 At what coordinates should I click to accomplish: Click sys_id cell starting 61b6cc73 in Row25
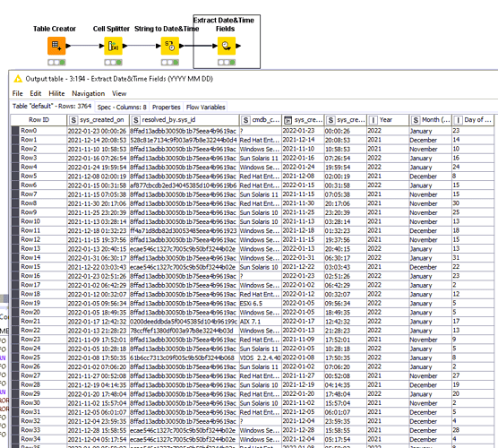point(185,358)
